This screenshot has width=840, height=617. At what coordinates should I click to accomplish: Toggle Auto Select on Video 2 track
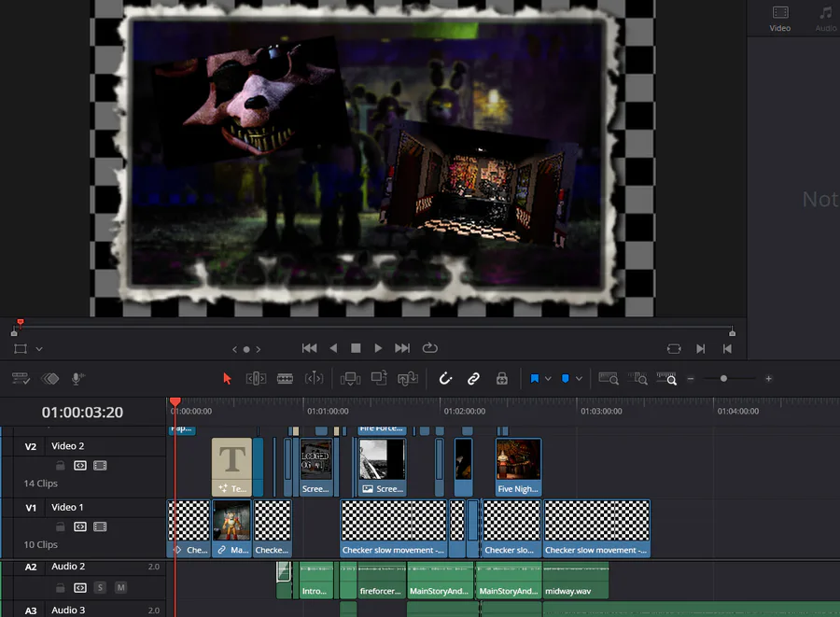pyautogui.click(x=80, y=466)
